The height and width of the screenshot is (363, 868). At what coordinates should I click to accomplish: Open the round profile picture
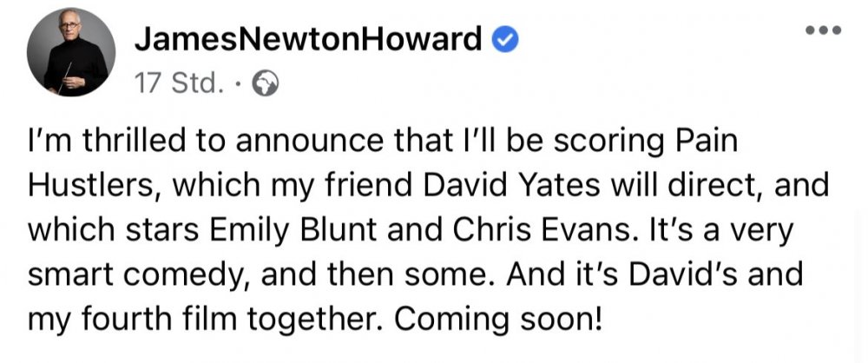click(x=71, y=52)
